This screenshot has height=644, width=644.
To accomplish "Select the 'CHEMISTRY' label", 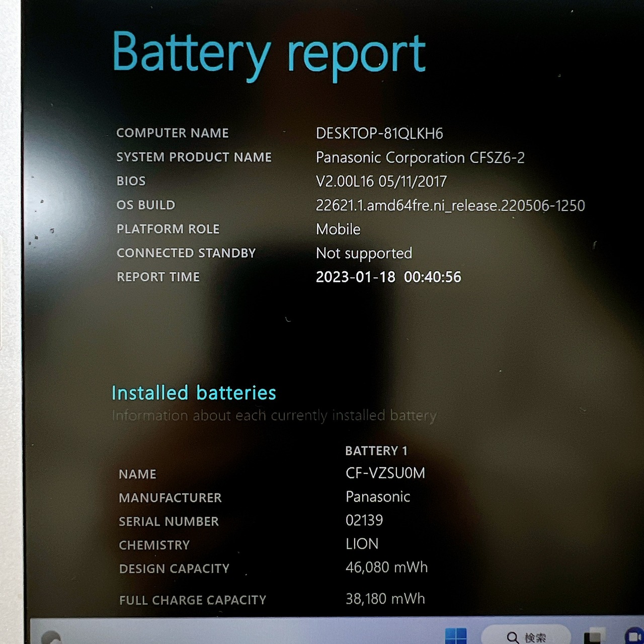I will pyautogui.click(x=154, y=545).
